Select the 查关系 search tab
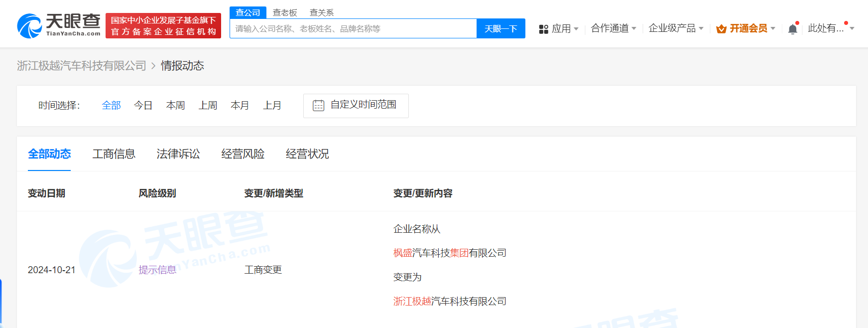 coord(322,12)
